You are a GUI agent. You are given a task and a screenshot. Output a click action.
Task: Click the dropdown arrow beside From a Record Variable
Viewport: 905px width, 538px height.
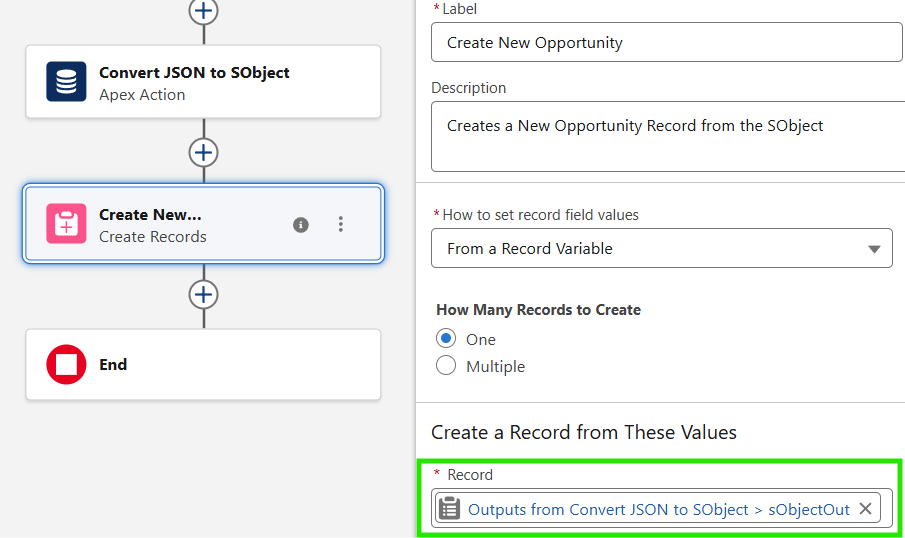click(x=874, y=249)
